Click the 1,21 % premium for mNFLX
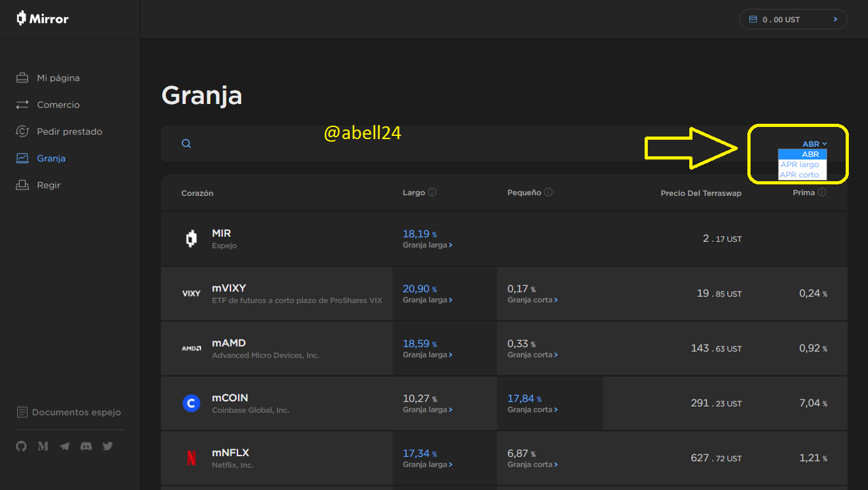868x490 pixels. [813, 458]
